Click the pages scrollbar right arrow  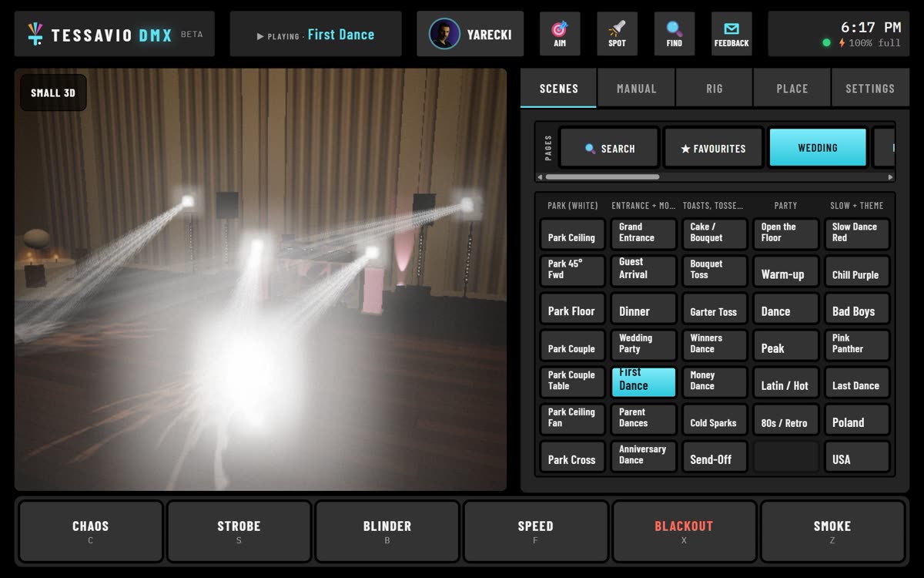(891, 177)
